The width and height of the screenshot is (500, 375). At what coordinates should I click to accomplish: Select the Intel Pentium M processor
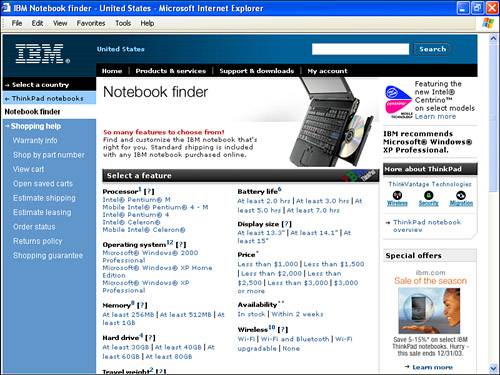click(x=136, y=200)
